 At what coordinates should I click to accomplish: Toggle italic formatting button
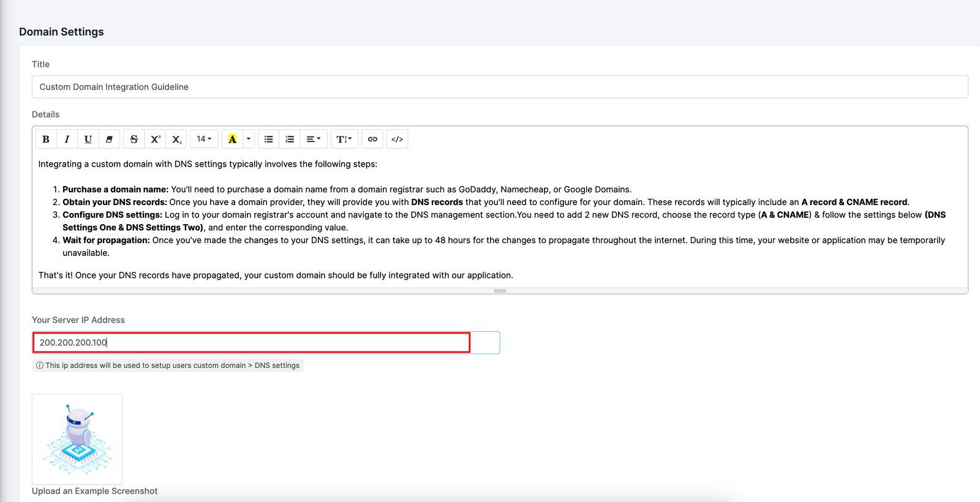[67, 140]
